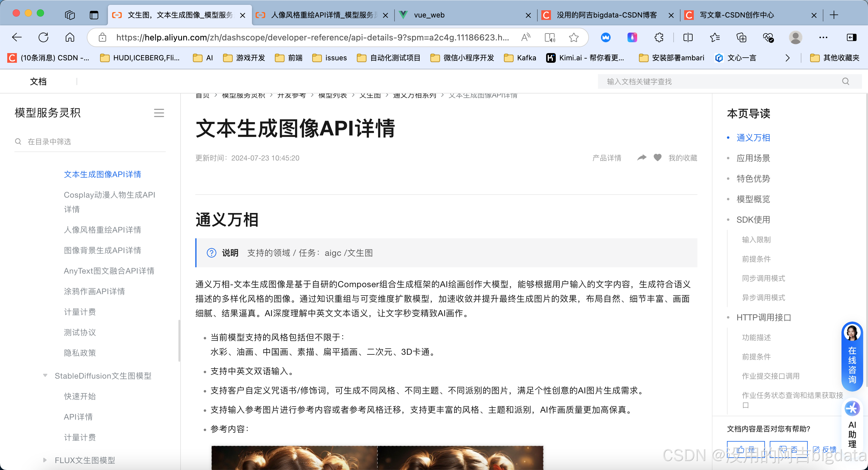Click the read aloud icon in address bar
The width and height of the screenshot is (868, 470).
click(x=525, y=37)
